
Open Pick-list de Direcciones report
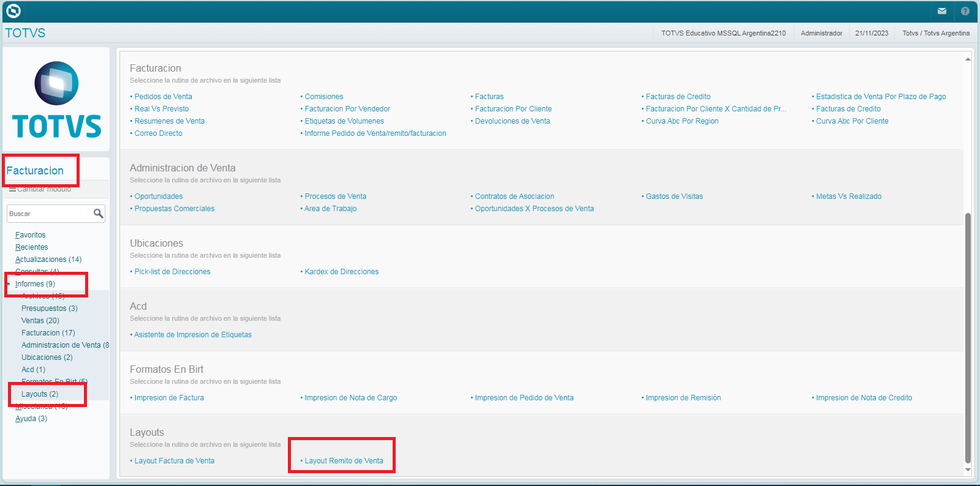tap(172, 272)
